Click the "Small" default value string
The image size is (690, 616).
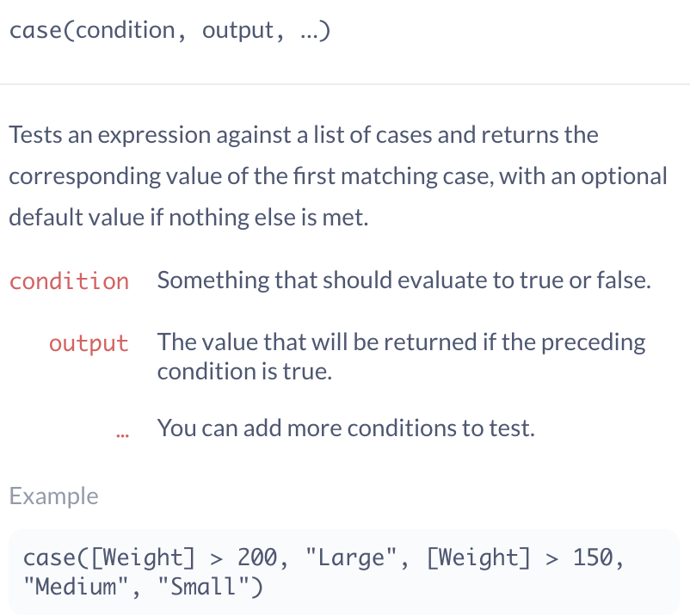pyautogui.click(x=203, y=587)
